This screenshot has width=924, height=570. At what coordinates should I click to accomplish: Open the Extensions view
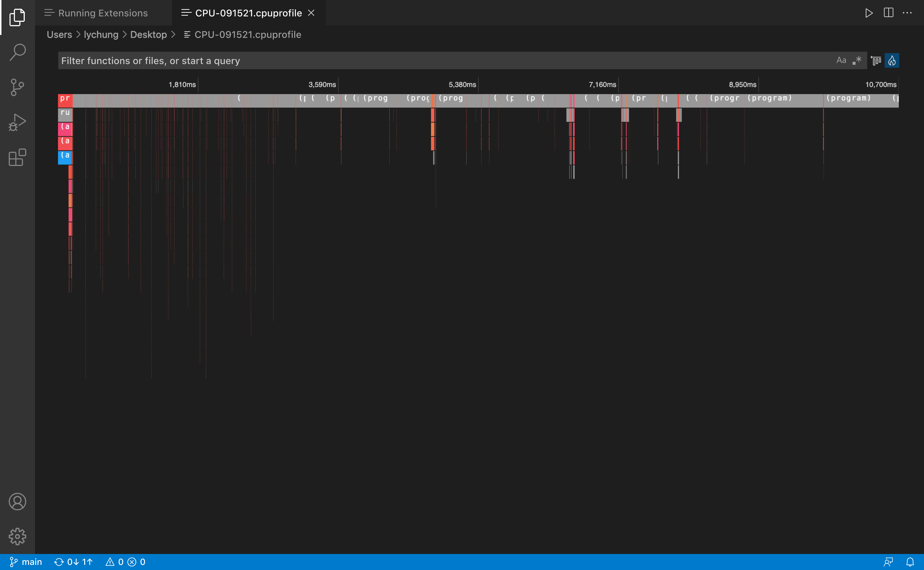tap(17, 158)
